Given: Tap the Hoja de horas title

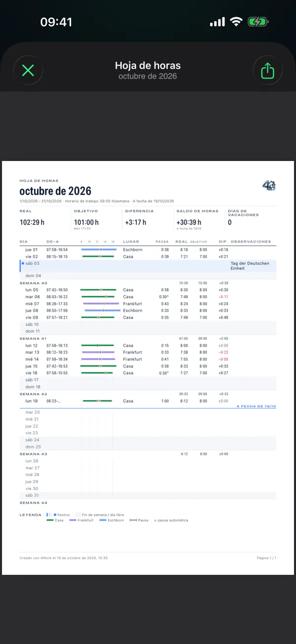Looking at the screenshot, I should (x=148, y=65).
